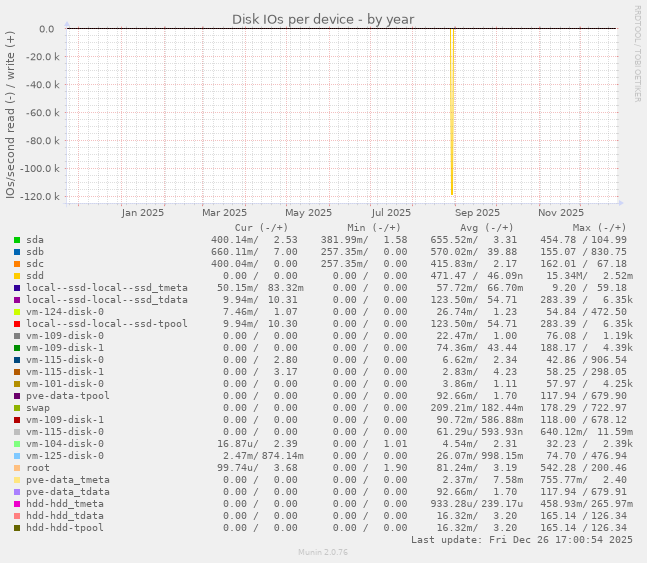Screen dimensions: 647x563
Task: Click the yellow sdd spike near Sep 2025
Action: [x=452, y=111]
